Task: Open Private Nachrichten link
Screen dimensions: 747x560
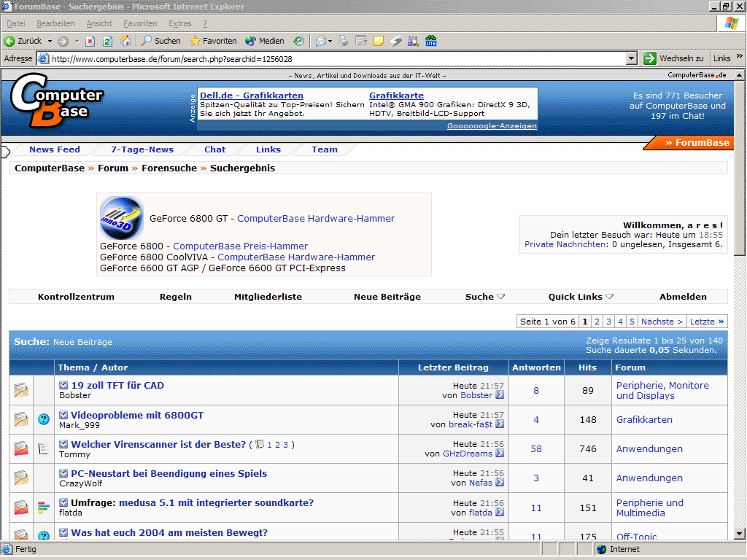Action: pyautogui.click(x=565, y=244)
